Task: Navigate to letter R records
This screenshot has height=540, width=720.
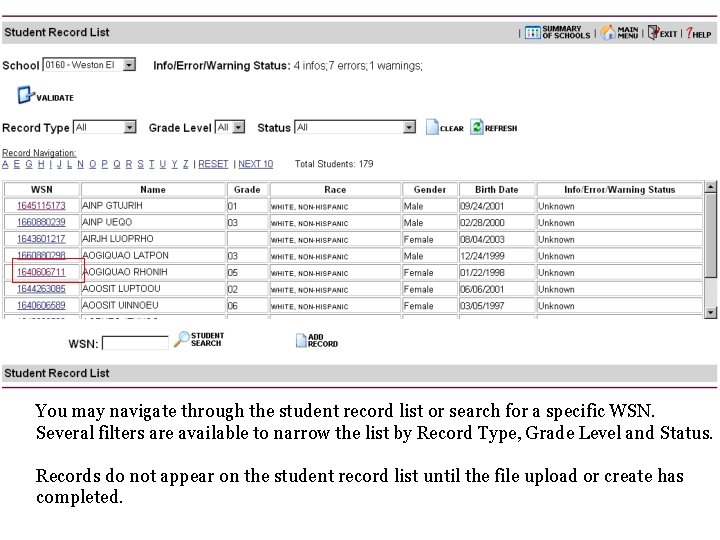Action: [x=129, y=164]
